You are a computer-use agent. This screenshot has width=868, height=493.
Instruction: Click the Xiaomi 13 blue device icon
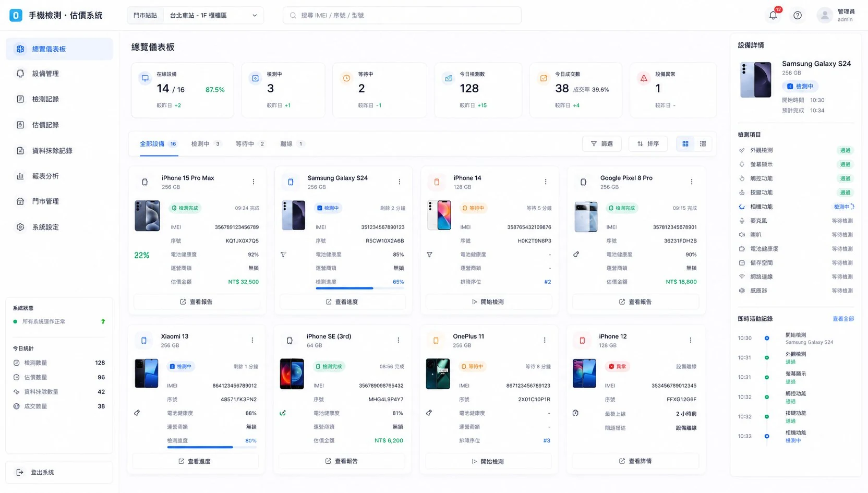tap(144, 341)
